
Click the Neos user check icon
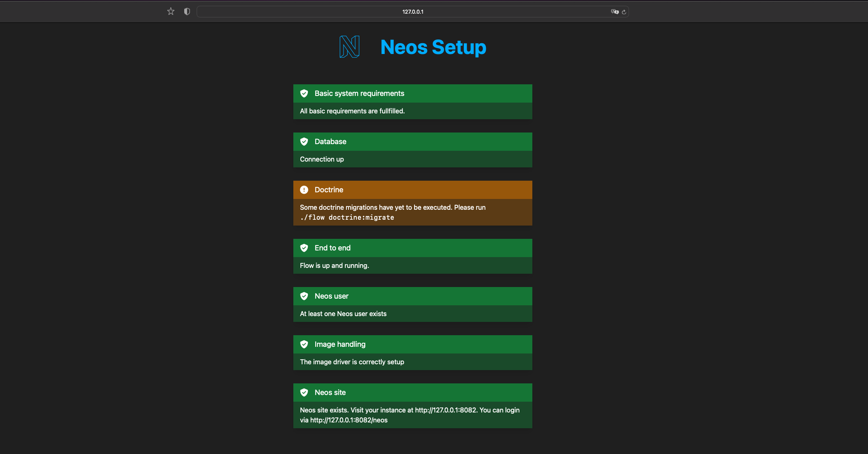point(304,296)
